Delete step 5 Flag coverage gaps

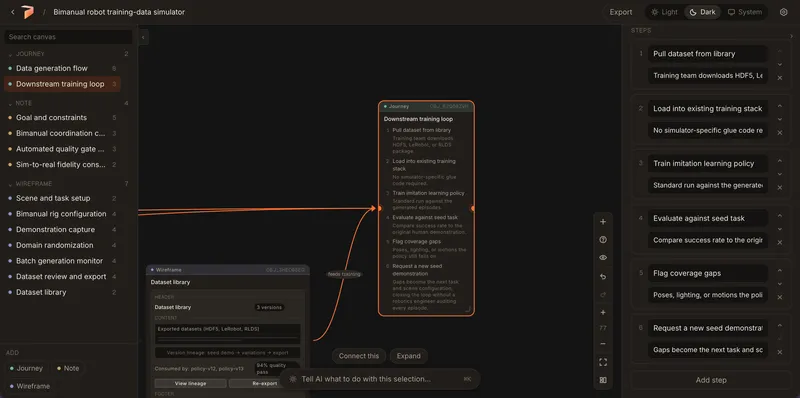click(x=780, y=297)
